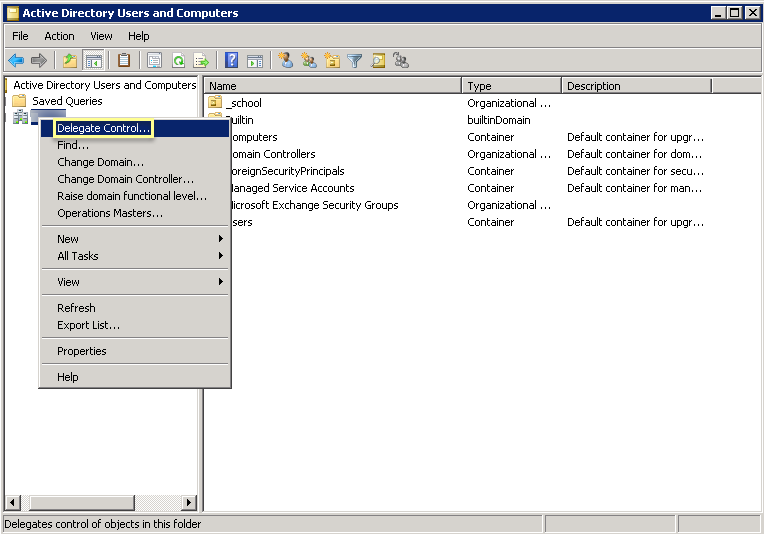Sort list by the Type column header
764x534 pixels.
[510, 86]
